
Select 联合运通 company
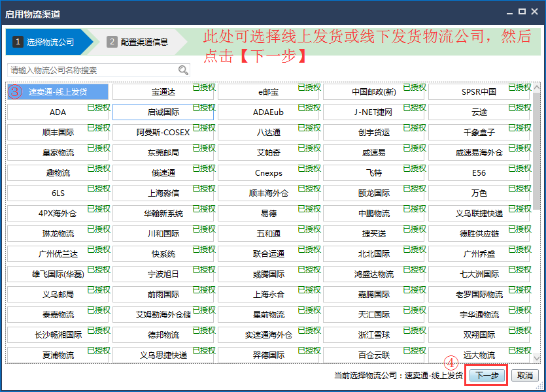coord(269,253)
